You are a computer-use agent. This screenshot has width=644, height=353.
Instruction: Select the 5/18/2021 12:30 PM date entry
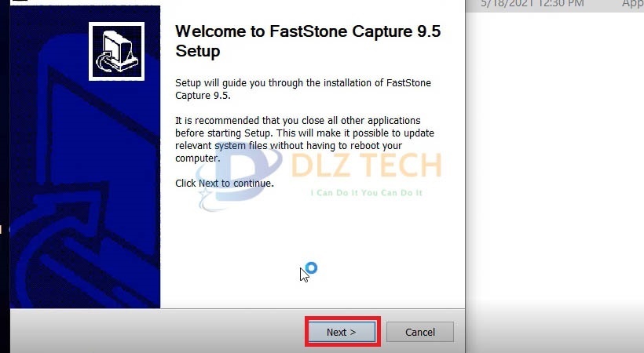(532, 4)
